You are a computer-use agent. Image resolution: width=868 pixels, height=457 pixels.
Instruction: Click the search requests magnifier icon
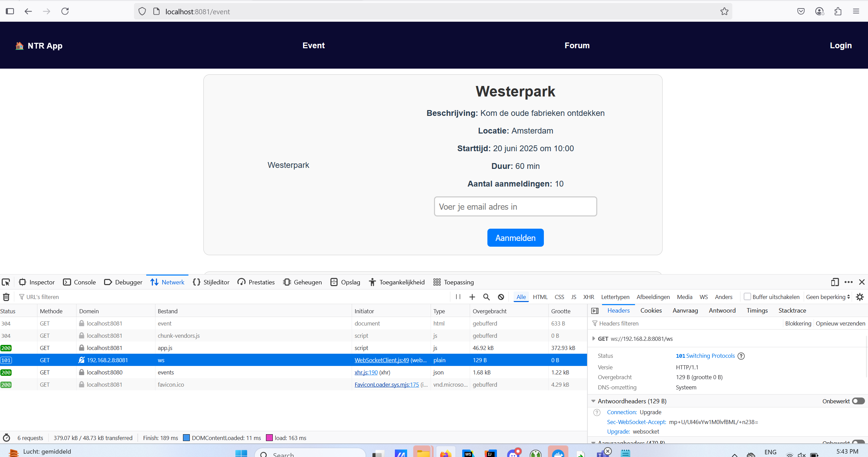click(x=486, y=297)
